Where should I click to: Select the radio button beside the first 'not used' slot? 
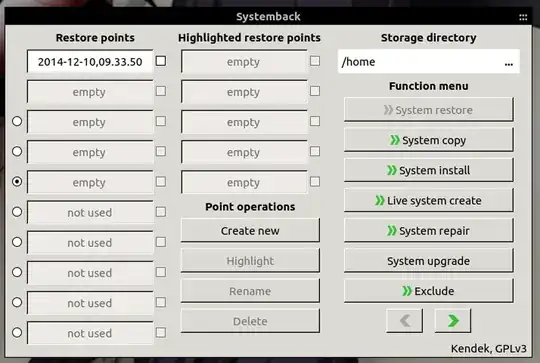click(17, 212)
